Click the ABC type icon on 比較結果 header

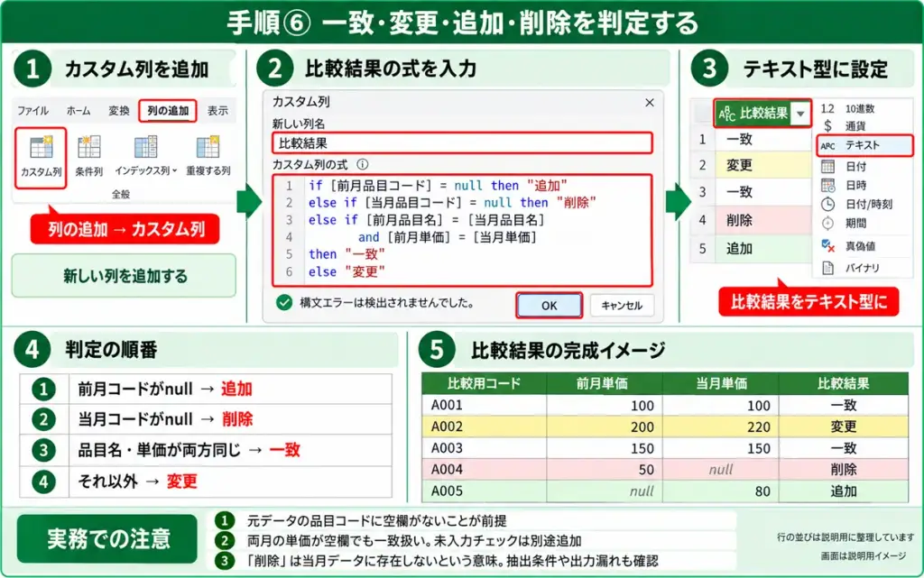pos(726,114)
